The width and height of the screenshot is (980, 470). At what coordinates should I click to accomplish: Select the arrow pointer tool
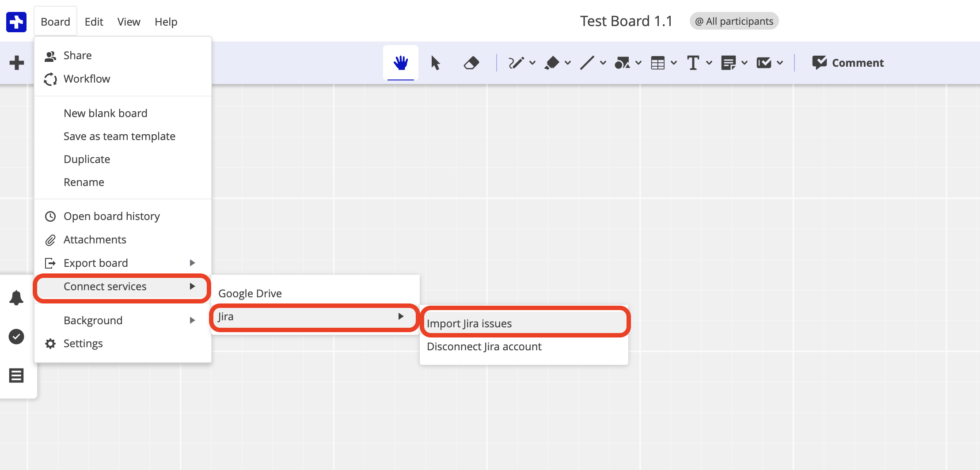click(435, 63)
